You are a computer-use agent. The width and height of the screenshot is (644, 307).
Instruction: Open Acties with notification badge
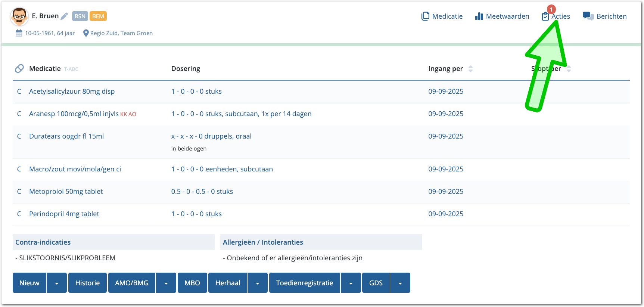(x=556, y=16)
